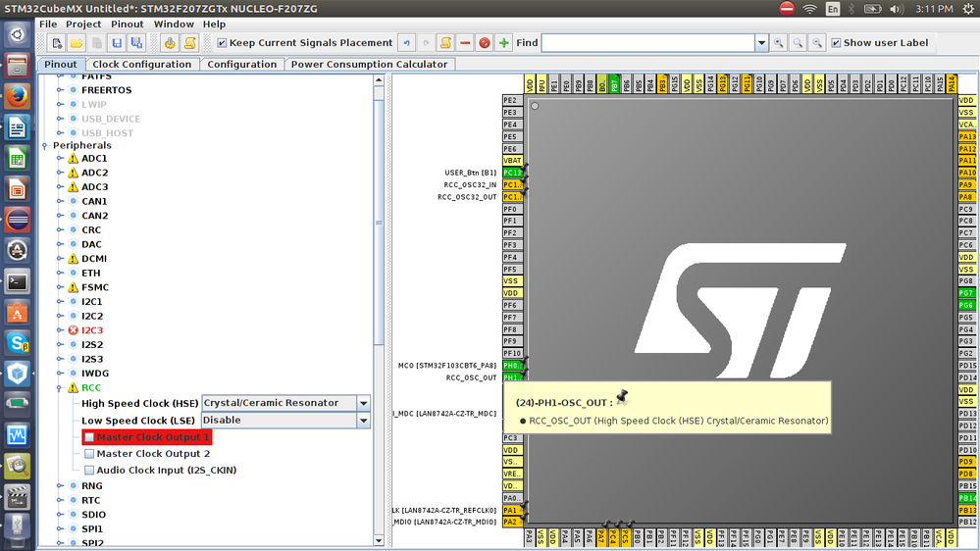The height and width of the screenshot is (551, 980).
Task: Open the Find field dropdown arrow
Action: coord(761,43)
